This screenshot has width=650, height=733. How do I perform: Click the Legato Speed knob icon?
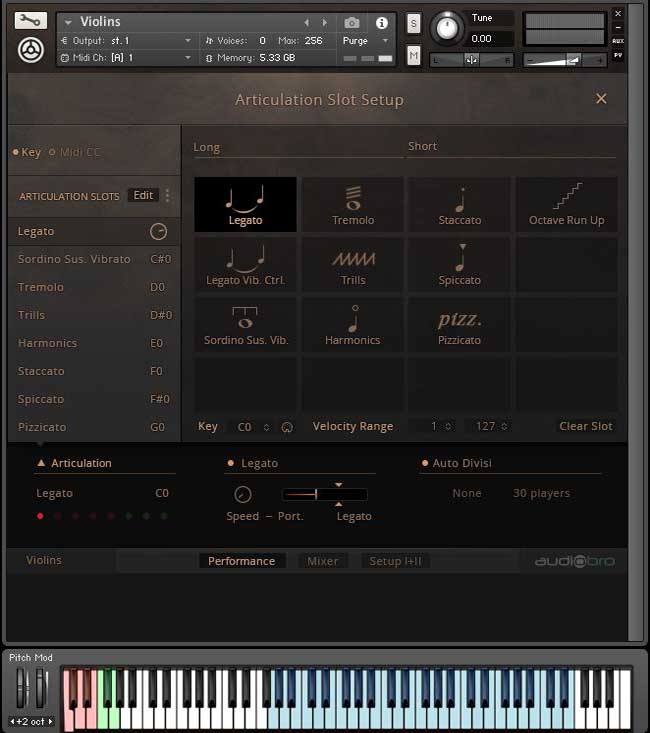[243, 494]
